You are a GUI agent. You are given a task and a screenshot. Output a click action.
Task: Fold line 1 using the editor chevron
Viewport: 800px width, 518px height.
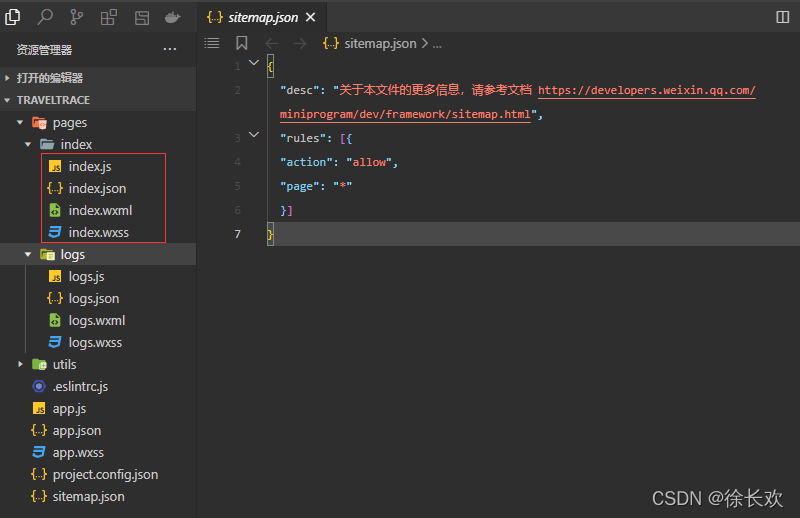click(254, 63)
